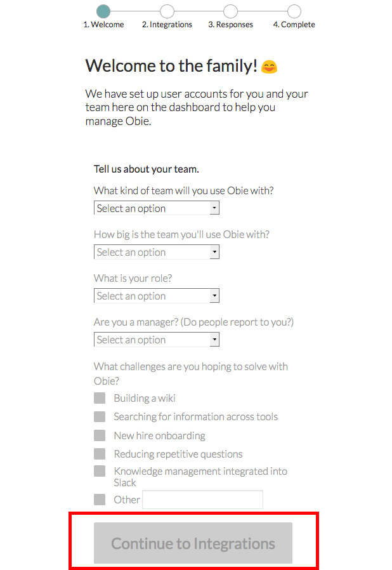Click the Integrations step circle
392x570 pixels.
(167, 11)
